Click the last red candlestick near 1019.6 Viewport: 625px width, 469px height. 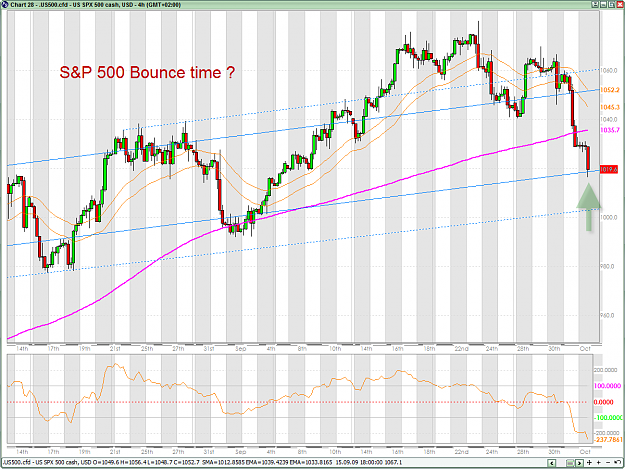tap(588, 159)
